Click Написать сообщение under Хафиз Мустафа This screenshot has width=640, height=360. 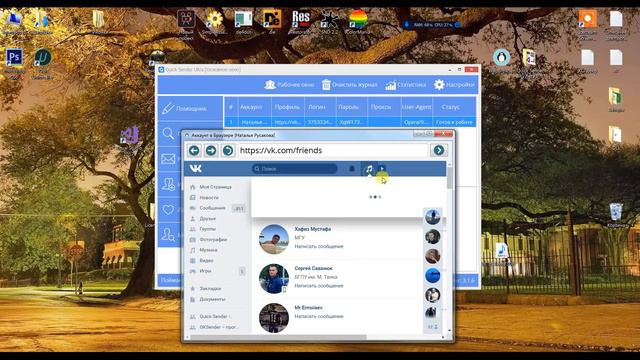(x=319, y=247)
